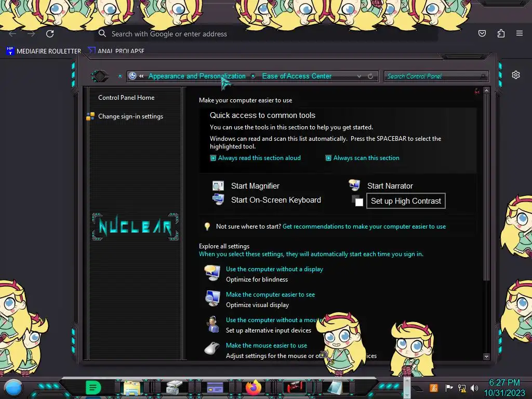The width and height of the screenshot is (532, 399).
Task: Toggle 'Always scan this section' checkbox
Action: click(328, 158)
